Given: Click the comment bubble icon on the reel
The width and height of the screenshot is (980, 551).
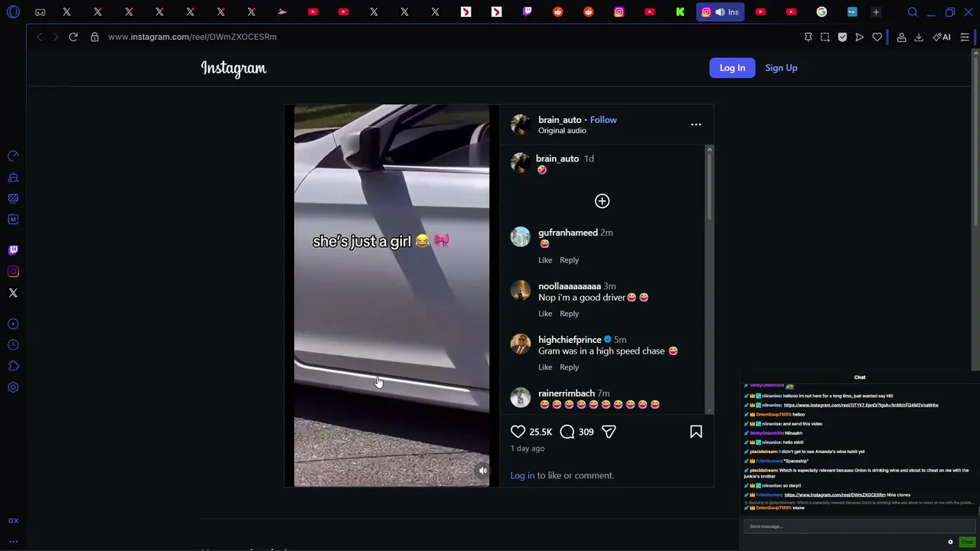Looking at the screenshot, I should 567,432.
